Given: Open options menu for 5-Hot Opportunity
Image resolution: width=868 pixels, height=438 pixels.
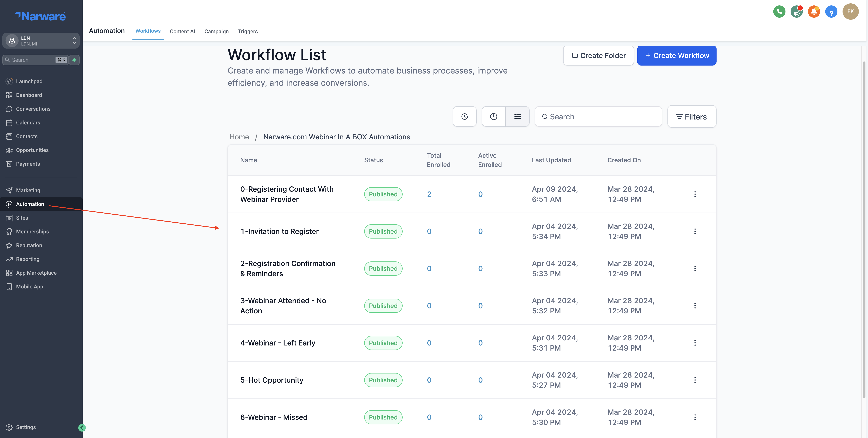Looking at the screenshot, I should (695, 380).
